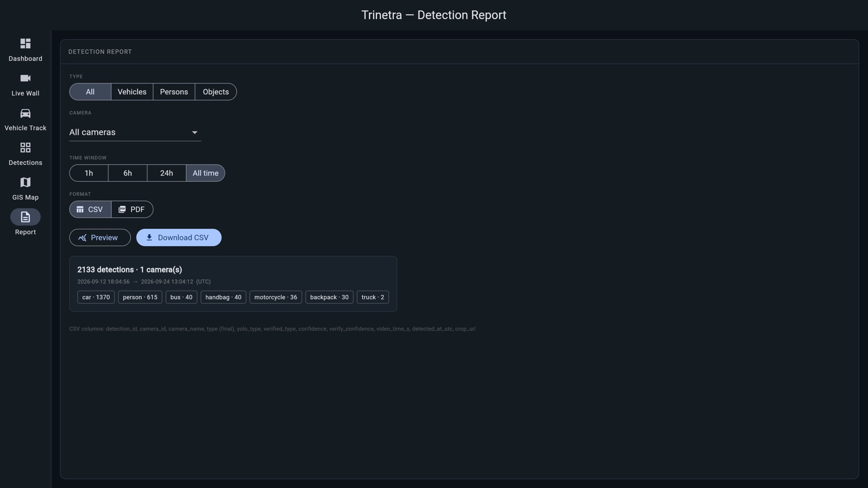Click the 'bus · 40' chip

[x=181, y=297]
